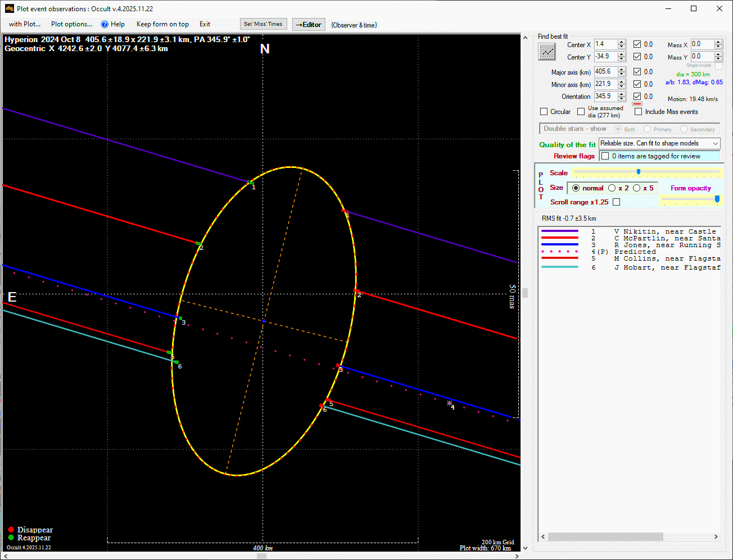Open the 'with Plot...' menu

pyautogui.click(x=25, y=24)
